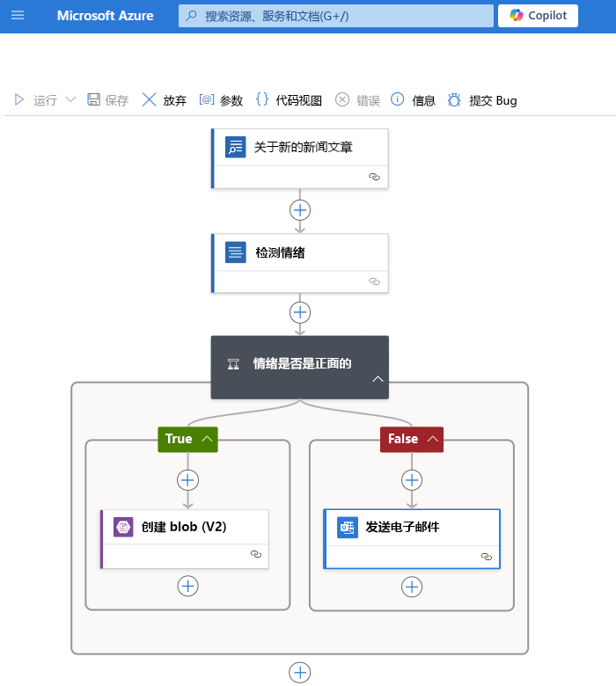Click 错误 errors button

tap(357, 100)
